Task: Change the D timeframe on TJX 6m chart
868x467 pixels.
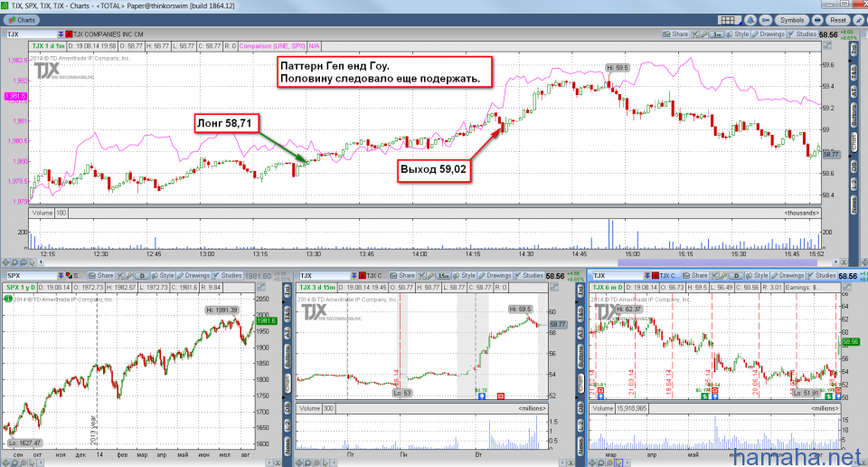Action: 737,276
